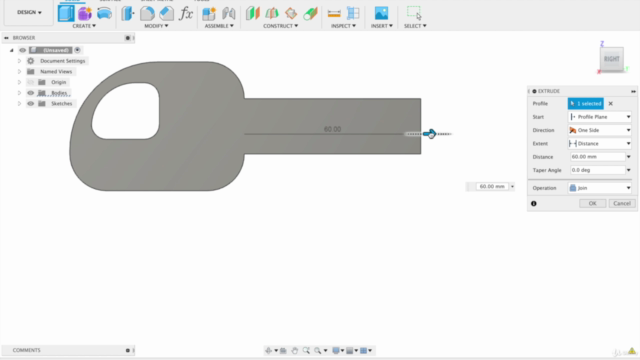640x360 pixels.
Task: Click the extrude info icon
Action: coord(534,203)
